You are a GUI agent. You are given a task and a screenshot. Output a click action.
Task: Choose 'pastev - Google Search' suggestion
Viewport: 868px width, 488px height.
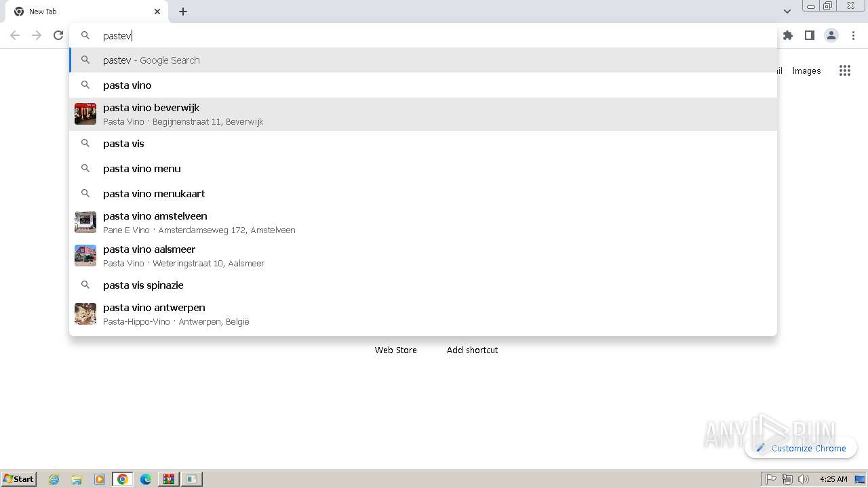[423, 60]
